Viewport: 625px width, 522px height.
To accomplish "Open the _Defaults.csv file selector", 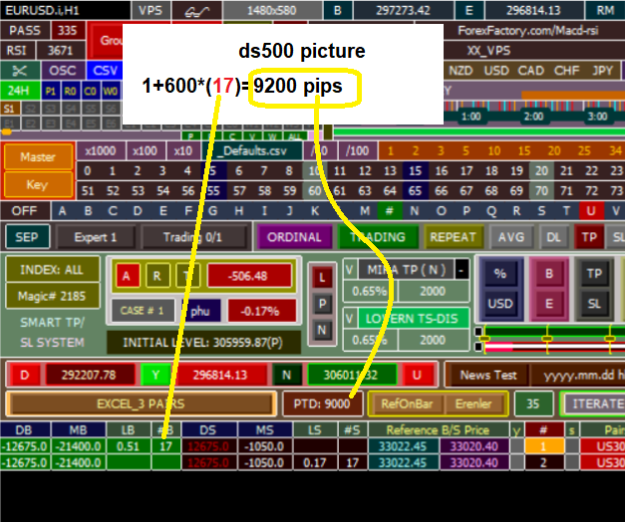I will tap(253, 151).
